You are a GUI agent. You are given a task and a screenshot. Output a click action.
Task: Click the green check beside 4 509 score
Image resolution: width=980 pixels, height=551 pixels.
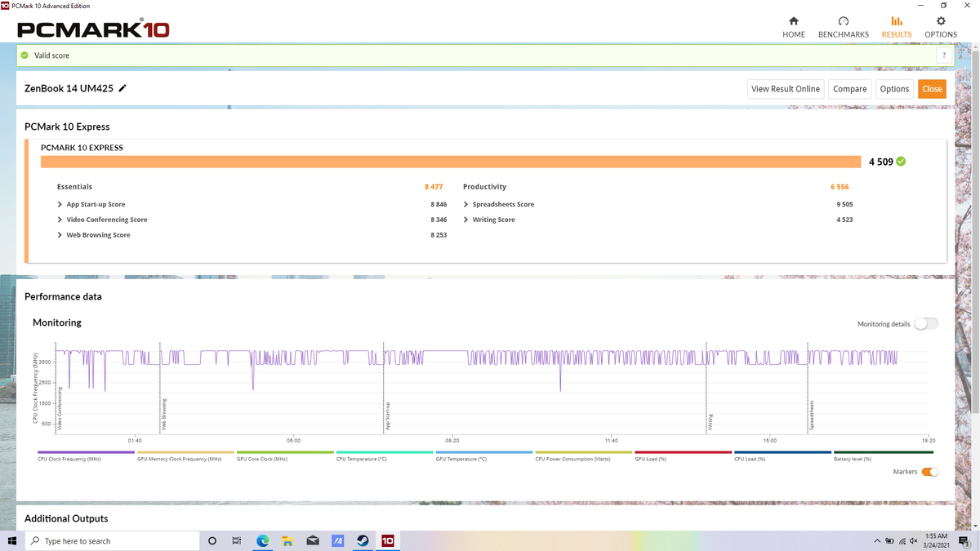point(901,162)
